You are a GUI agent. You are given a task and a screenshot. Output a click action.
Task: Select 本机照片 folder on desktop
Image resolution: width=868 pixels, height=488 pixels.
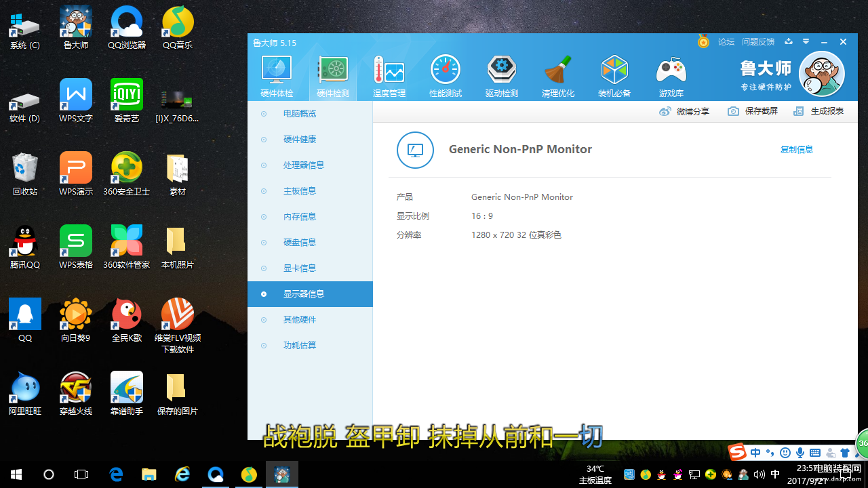click(178, 248)
